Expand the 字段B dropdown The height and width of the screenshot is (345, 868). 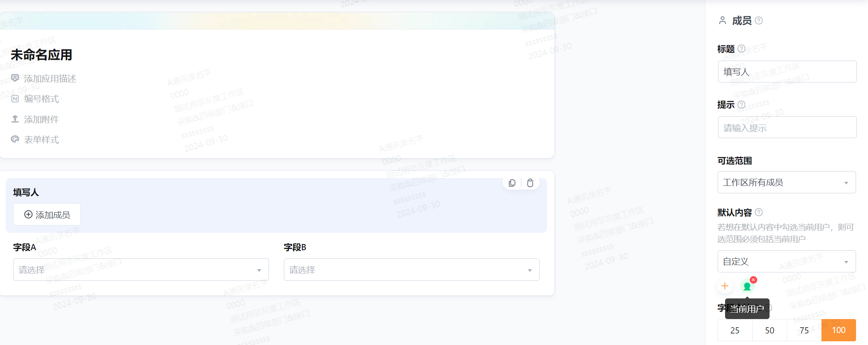pos(412,270)
